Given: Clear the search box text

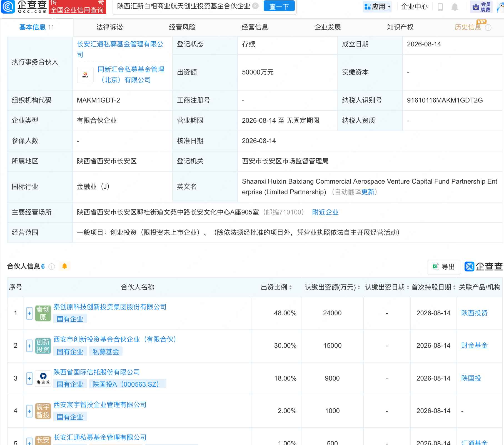Looking at the screenshot, I should pos(255,6).
